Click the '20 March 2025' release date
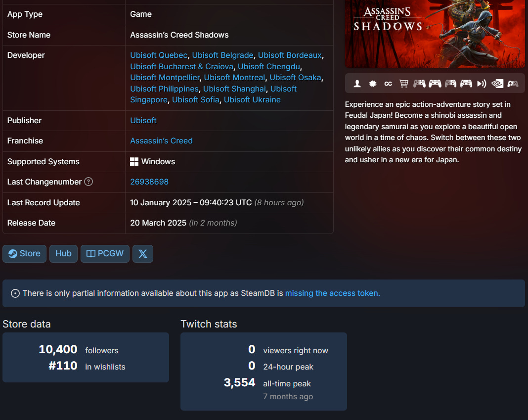This screenshot has height=420, width=528. [158, 223]
